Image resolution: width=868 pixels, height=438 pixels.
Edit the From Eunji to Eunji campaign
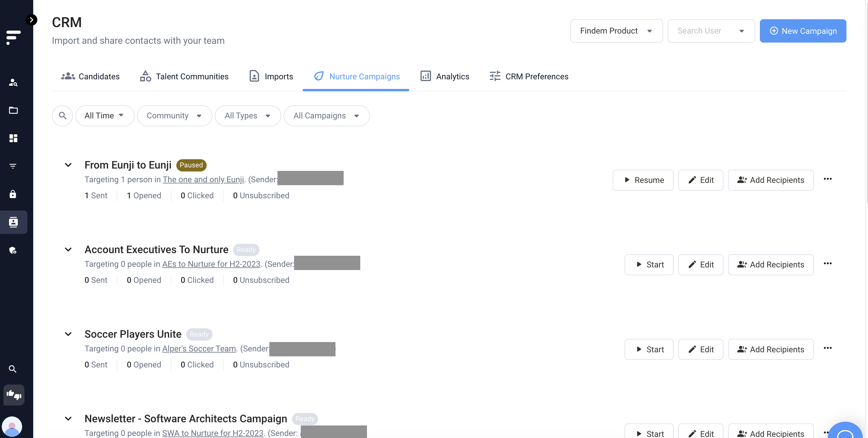tap(700, 180)
